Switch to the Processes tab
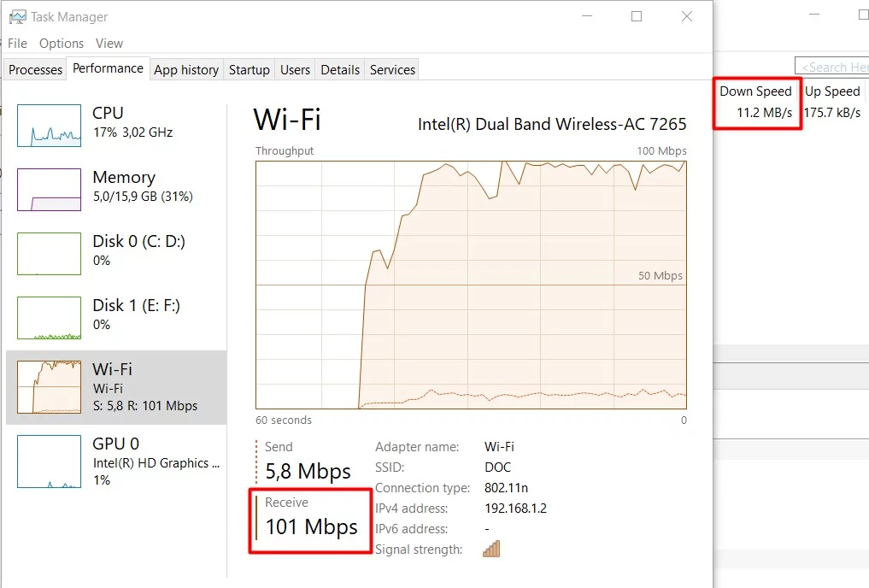Image resolution: width=869 pixels, height=588 pixels. [35, 70]
